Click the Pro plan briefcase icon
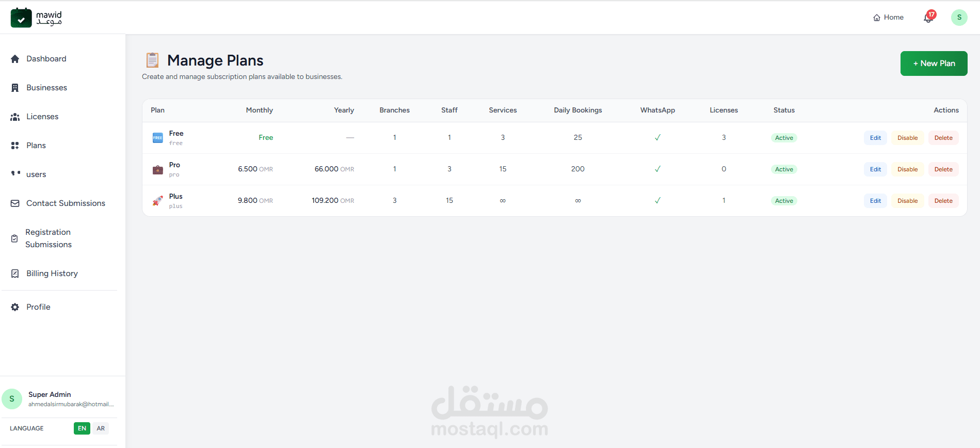Screen dimensions: 980x448 [x=157, y=169]
